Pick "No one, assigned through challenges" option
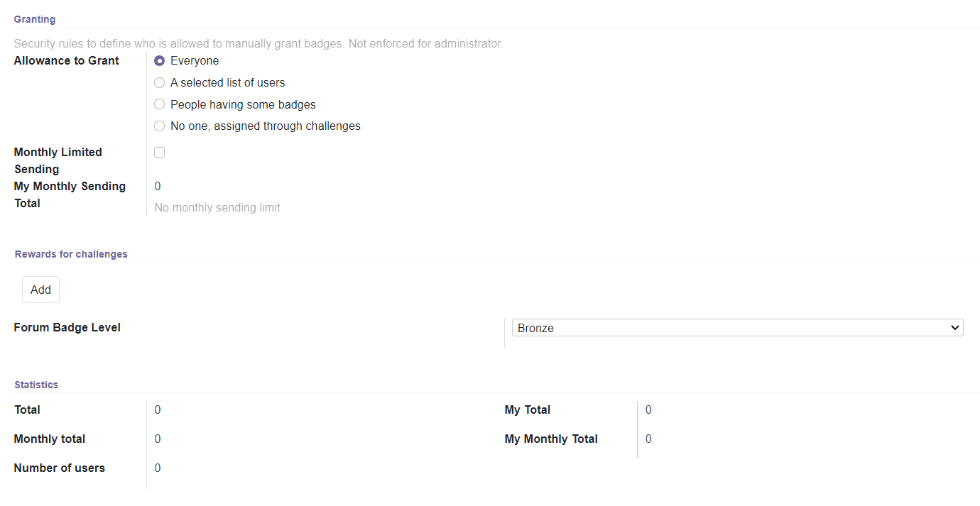 click(x=160, y=126)
